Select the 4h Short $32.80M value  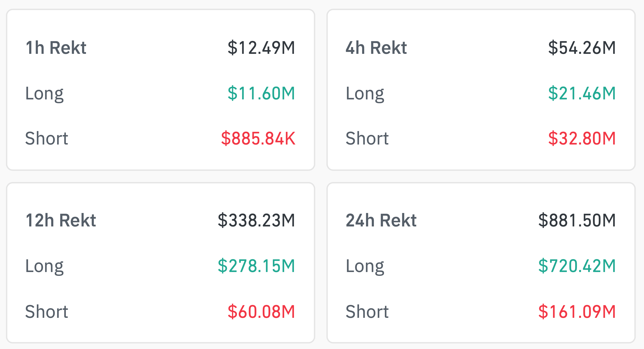pos(582,138)
